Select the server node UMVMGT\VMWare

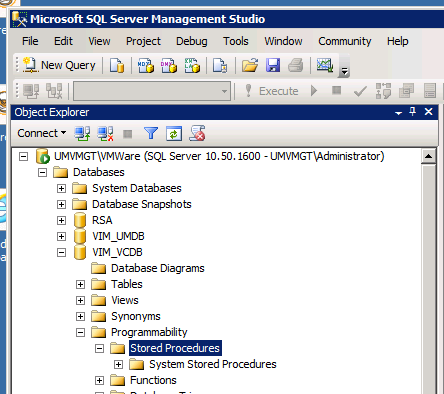point(219,156)
